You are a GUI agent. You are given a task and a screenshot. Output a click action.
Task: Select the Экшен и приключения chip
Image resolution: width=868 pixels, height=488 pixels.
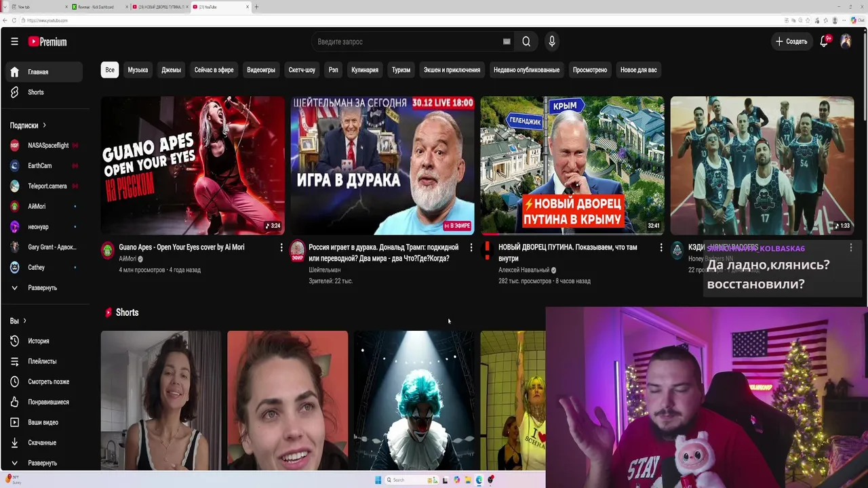[452, 70]
